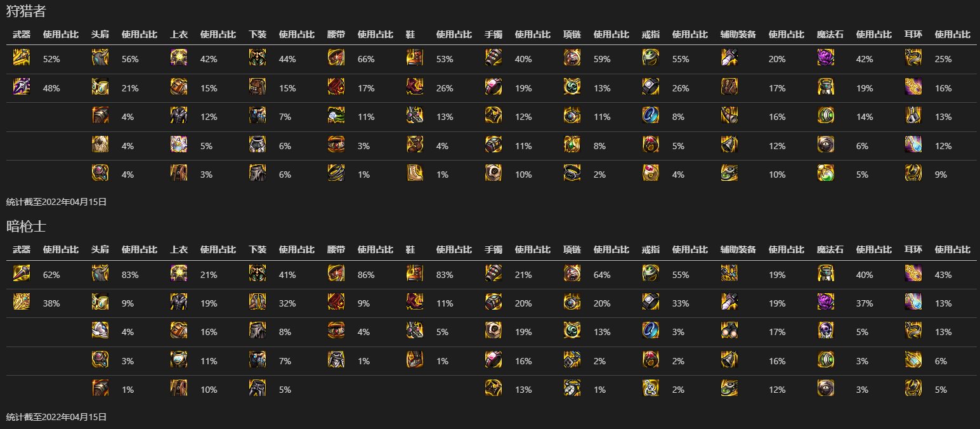Image resolution: width=980 pixels, height=429 pixels.
Task: Click 狩猎者 blue ring icon with 8% usage
Action: [x=651, y=115]
